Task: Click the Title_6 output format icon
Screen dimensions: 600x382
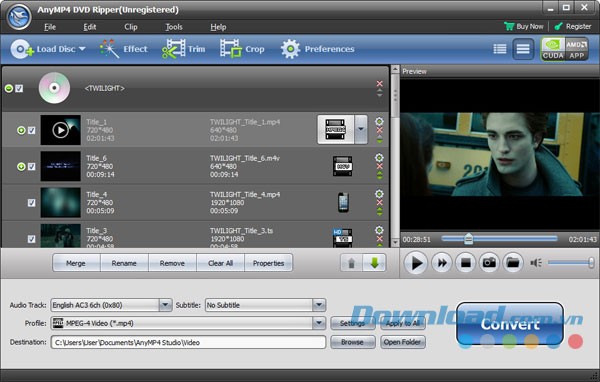Action: (x=342, y=166)
